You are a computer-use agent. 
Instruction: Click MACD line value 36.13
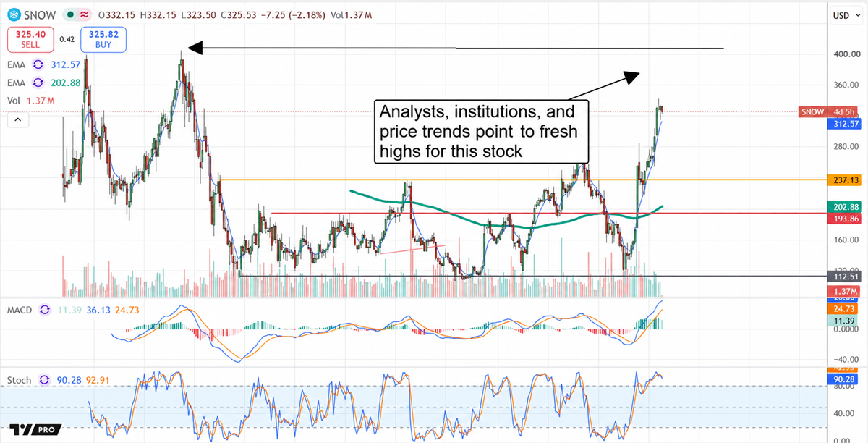[98, 310]
